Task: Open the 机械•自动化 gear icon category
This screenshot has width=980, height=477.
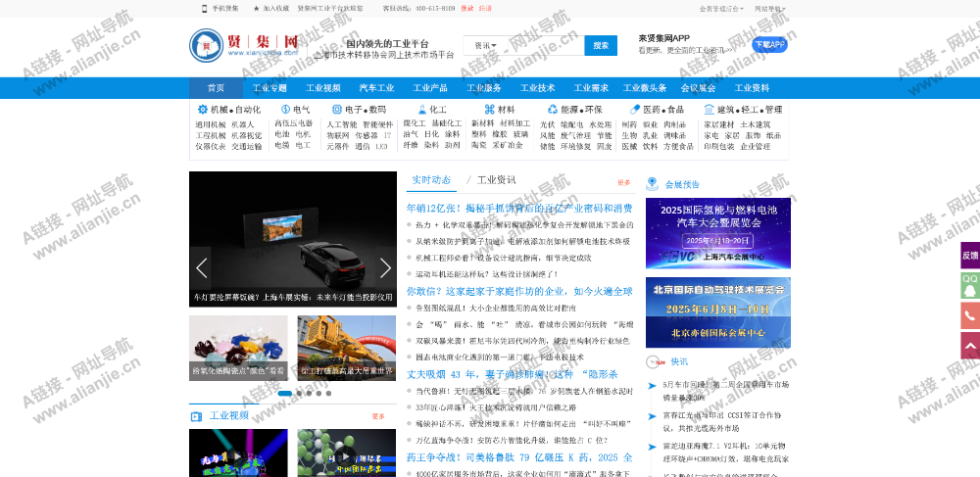Action: click(x=203, y=110)
